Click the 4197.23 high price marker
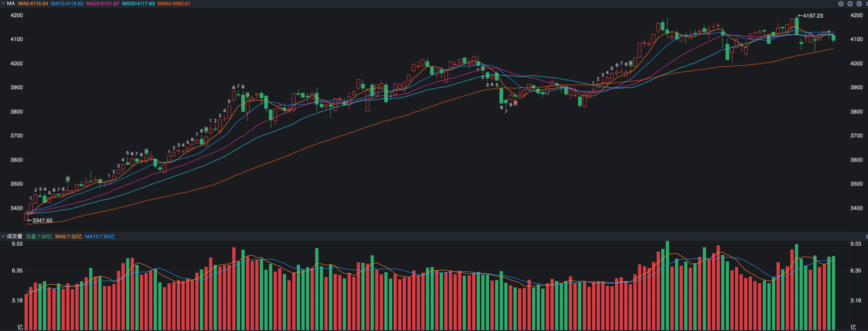 click(810, 15)
